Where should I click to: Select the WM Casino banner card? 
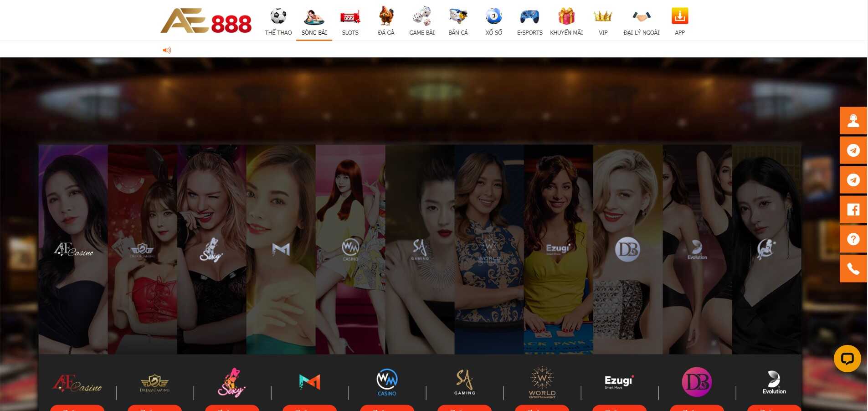pyautogui.click(x=350, y=249)
